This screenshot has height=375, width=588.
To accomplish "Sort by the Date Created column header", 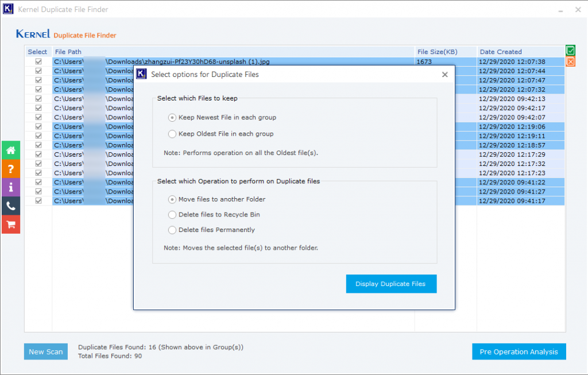I will (500, 51).
